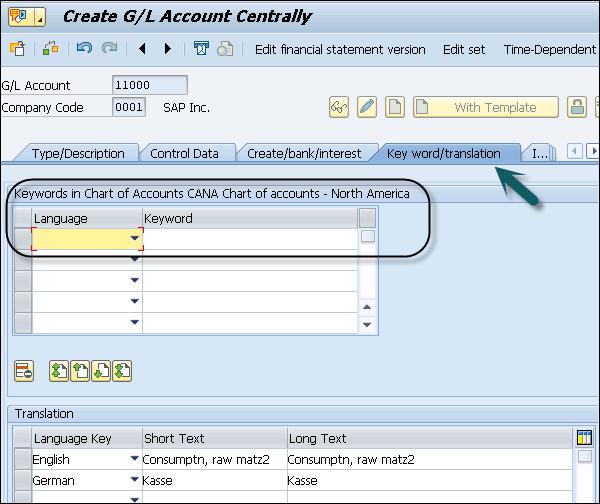Viewport: 600px width, 504px height.
Task: Click the block/lock sheets toolbar icon
Action: (225, 49)
